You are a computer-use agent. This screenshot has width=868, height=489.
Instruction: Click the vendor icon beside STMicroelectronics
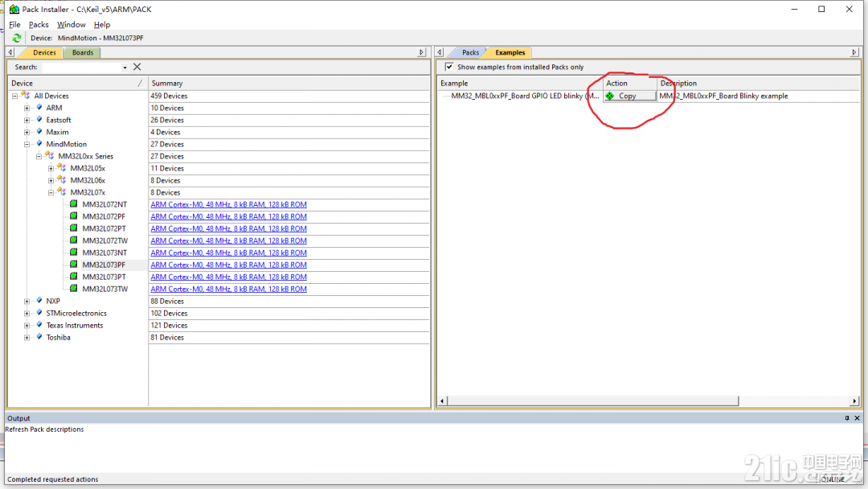(x=39, y=313)
